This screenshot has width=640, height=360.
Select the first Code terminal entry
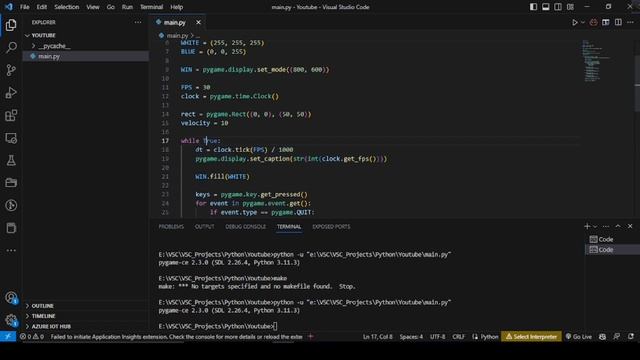point(612,239)
